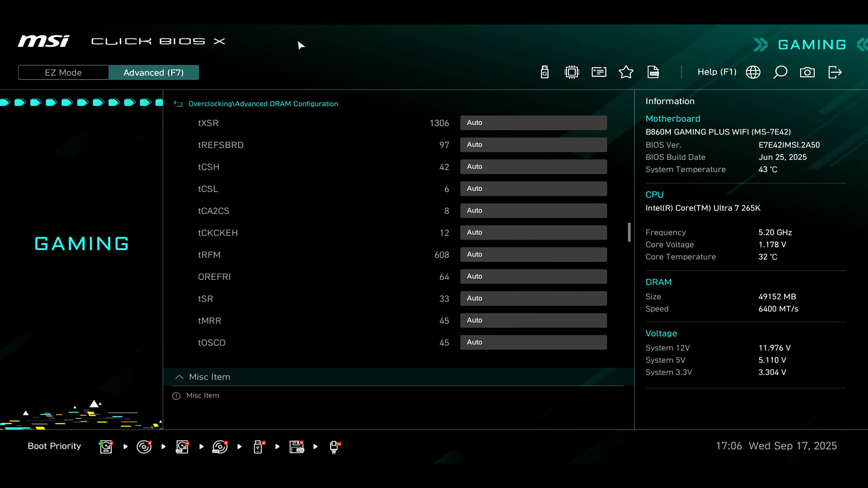Click the globe language icon

tap(753, 72)
